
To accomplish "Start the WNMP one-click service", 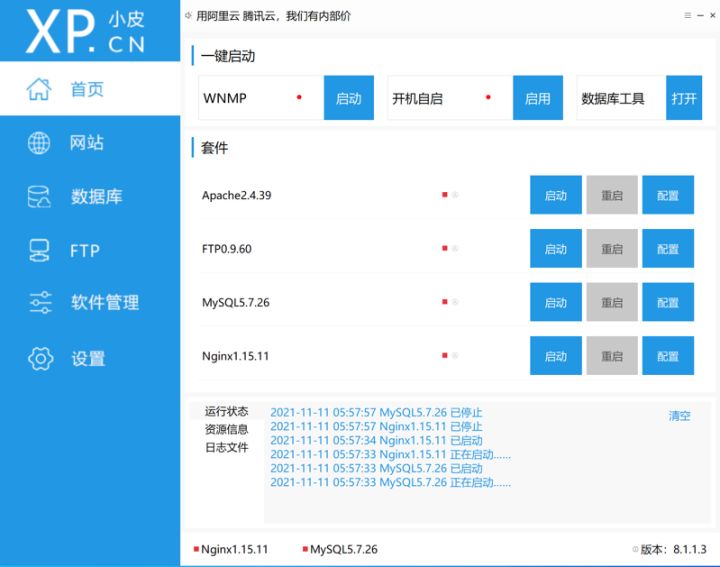I will click(x=348, y=98).
